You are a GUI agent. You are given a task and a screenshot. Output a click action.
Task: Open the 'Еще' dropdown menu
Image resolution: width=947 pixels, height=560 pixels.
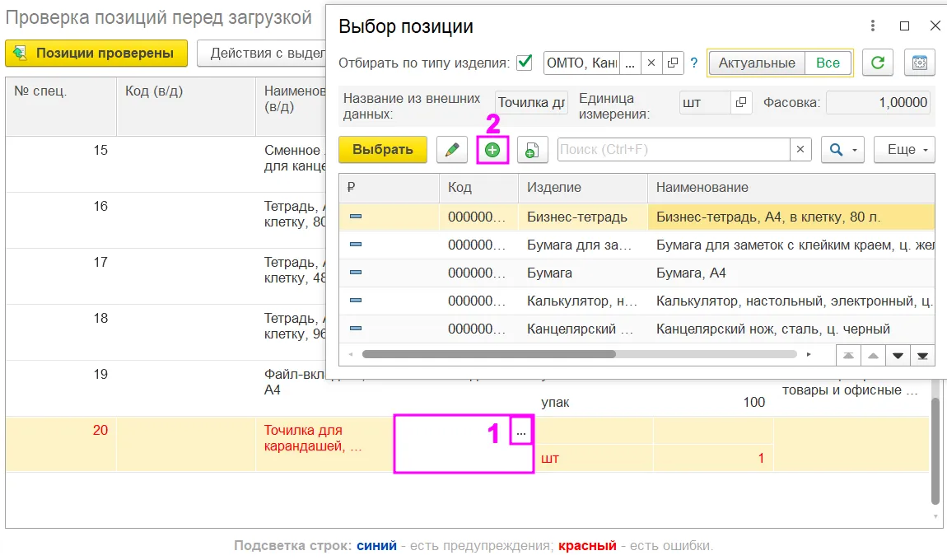[904, 150]
